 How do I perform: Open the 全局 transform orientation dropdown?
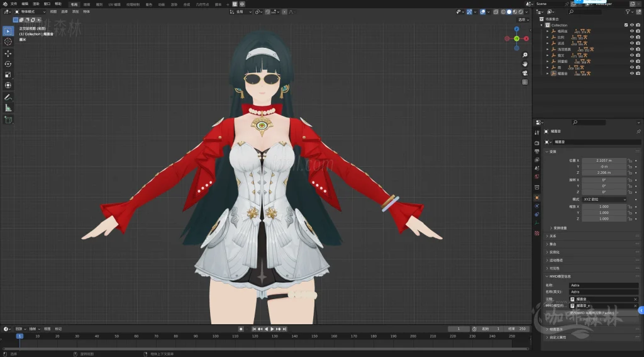click(x=240, y=12)
